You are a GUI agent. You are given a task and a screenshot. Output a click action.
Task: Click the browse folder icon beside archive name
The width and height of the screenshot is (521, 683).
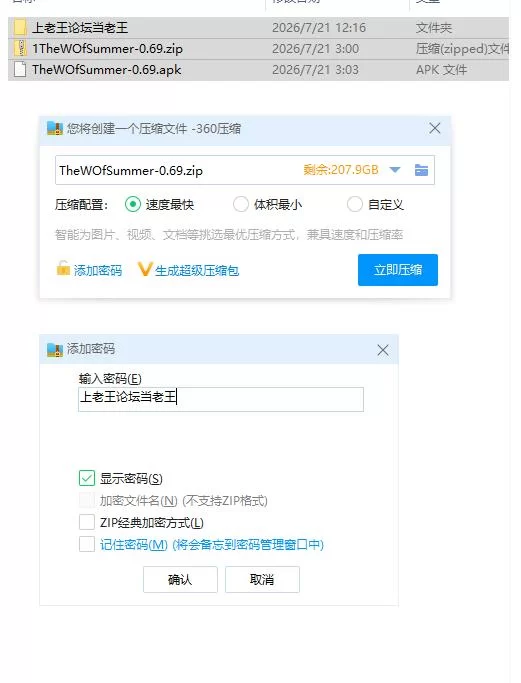(421, 170)
